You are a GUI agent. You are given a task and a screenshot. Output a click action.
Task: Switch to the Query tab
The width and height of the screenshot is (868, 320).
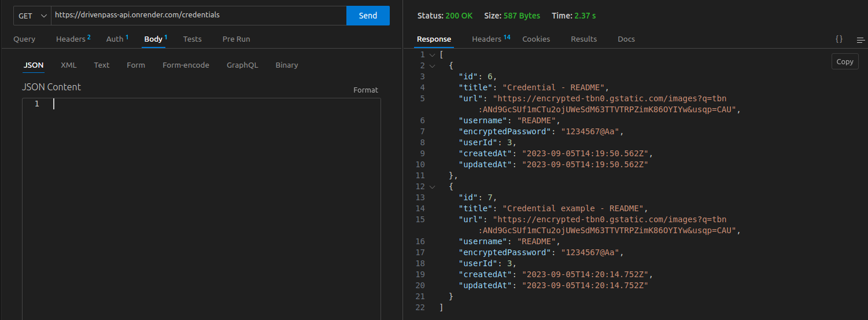24,39
